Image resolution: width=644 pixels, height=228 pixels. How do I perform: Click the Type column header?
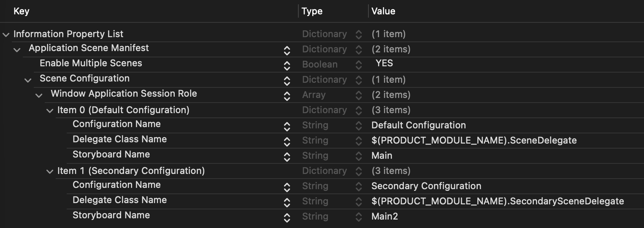click(312, 11)
